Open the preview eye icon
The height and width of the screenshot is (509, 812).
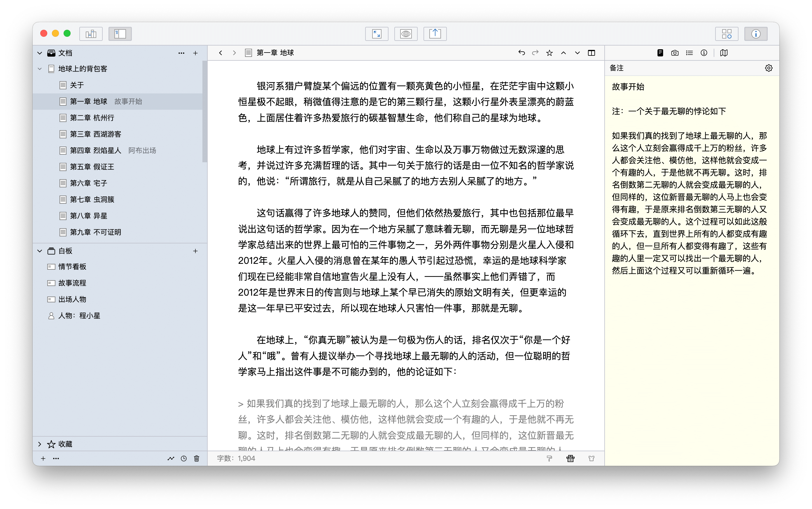tap(406, 34)
